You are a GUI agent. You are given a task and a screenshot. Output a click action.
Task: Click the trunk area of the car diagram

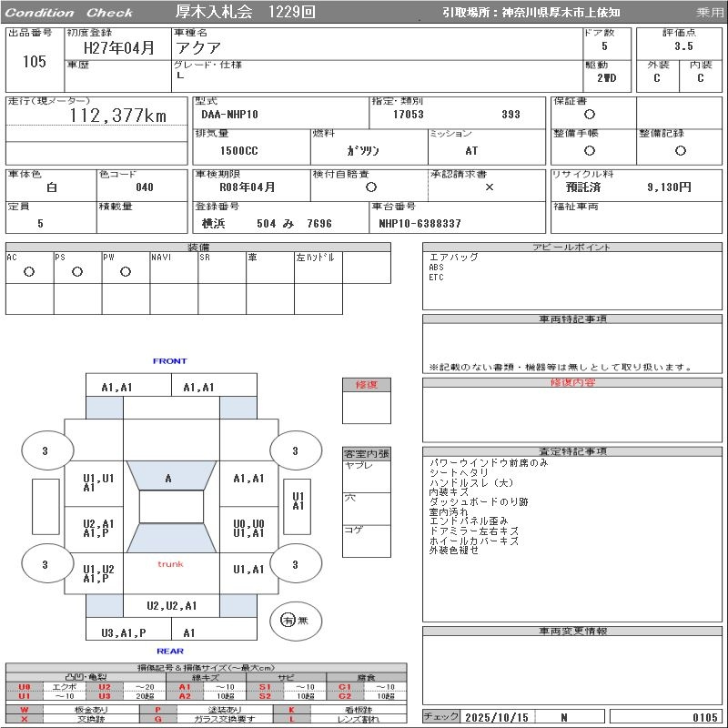coord(170,564)
